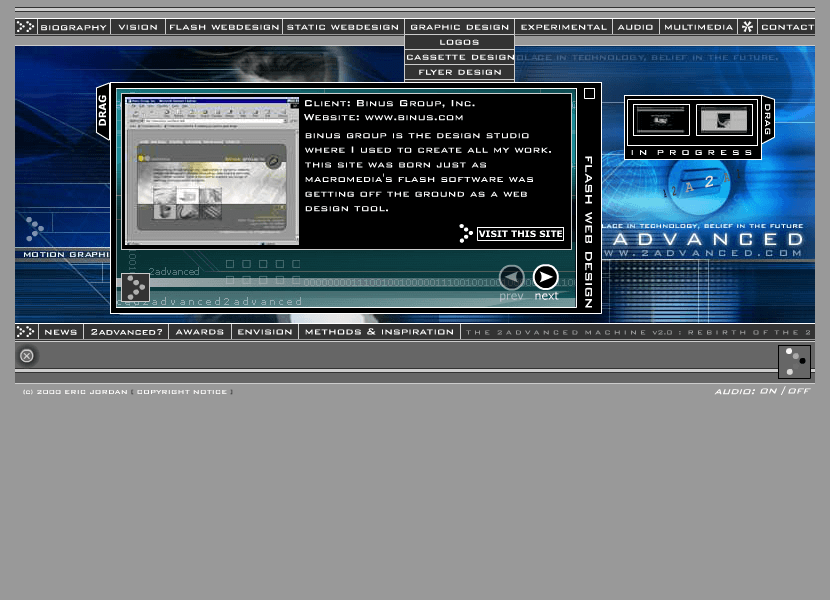Click the dots icon beside Visit This Site
Image resolution: width=830 pixels, height=600 pixels.
(465, 234)
